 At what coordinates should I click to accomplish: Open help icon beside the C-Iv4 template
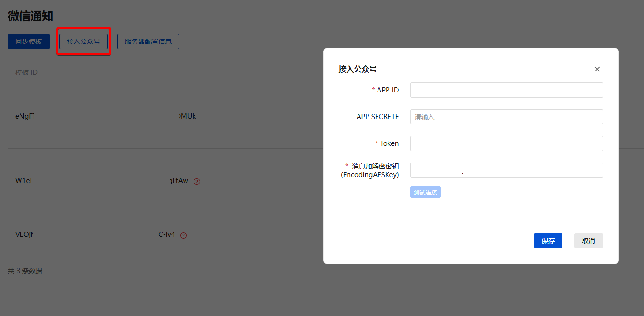(184, 235)
